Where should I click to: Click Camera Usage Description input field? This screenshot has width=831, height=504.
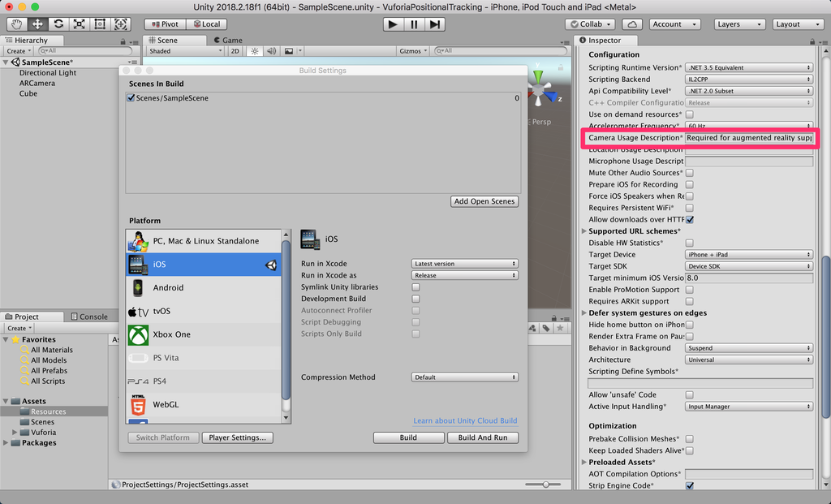point(749,137)
